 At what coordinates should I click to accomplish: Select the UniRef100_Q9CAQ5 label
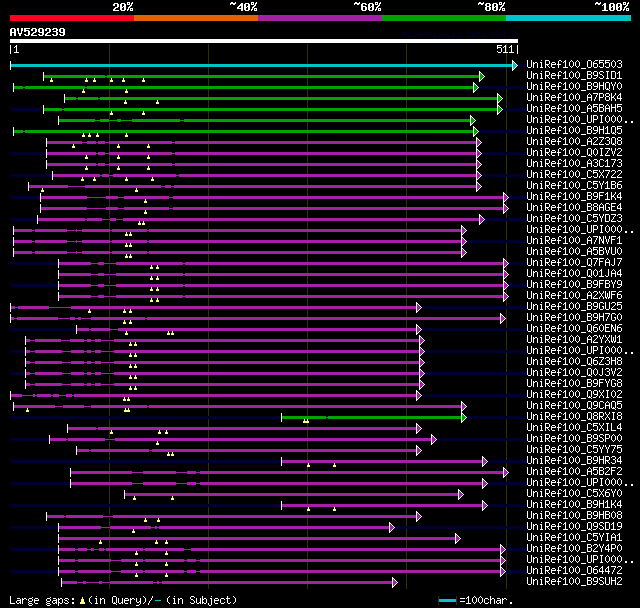click(x=574, y=406)
